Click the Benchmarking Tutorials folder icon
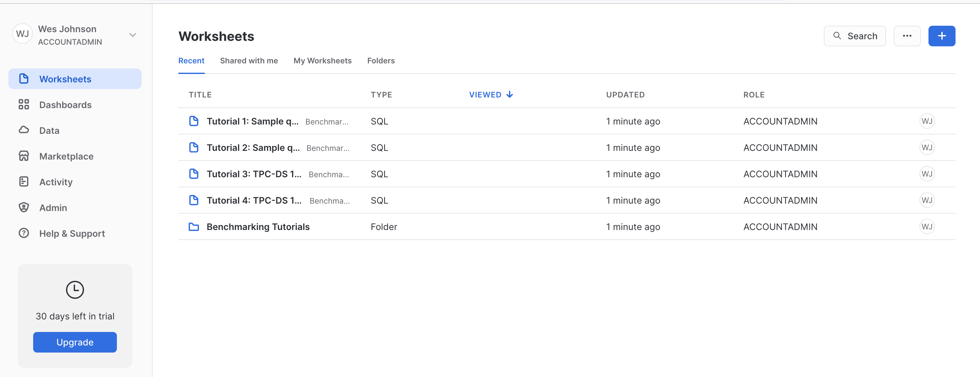This screenshot has width=980, height=377. (x=193, y=226)
